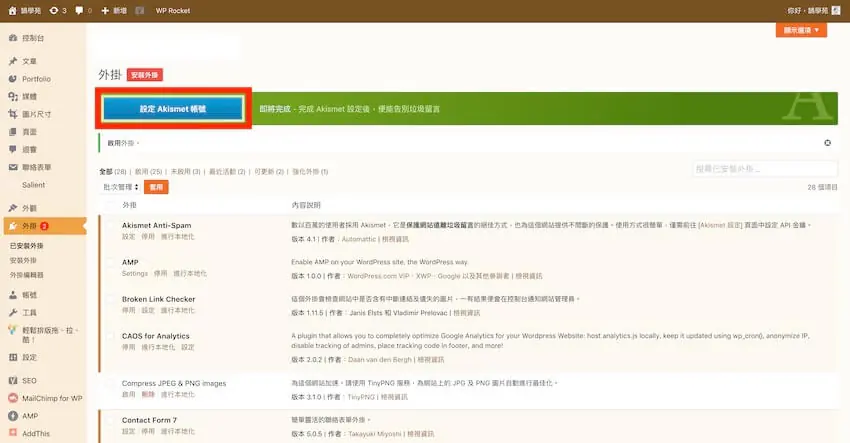Open 安裝外掛 submenu item in sidebar
The width and height of the screenshot is (850, 443).
tap(23, 260)
